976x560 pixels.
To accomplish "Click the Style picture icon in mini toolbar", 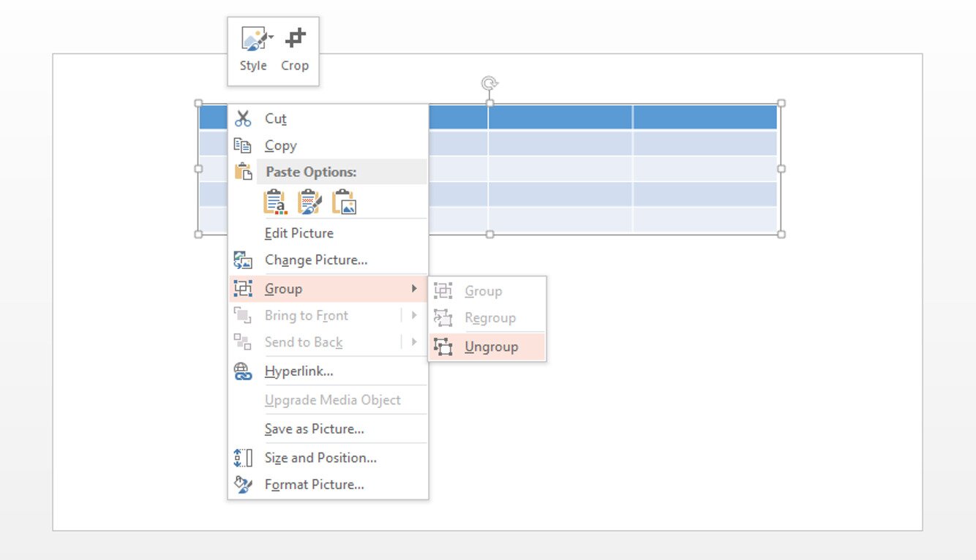I will (253, 39).
